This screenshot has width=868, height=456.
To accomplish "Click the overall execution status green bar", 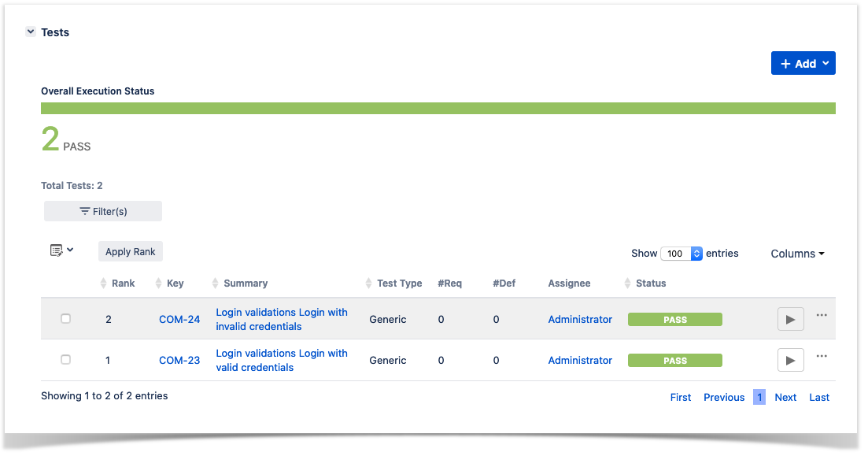I will click(x=438, y=108).
